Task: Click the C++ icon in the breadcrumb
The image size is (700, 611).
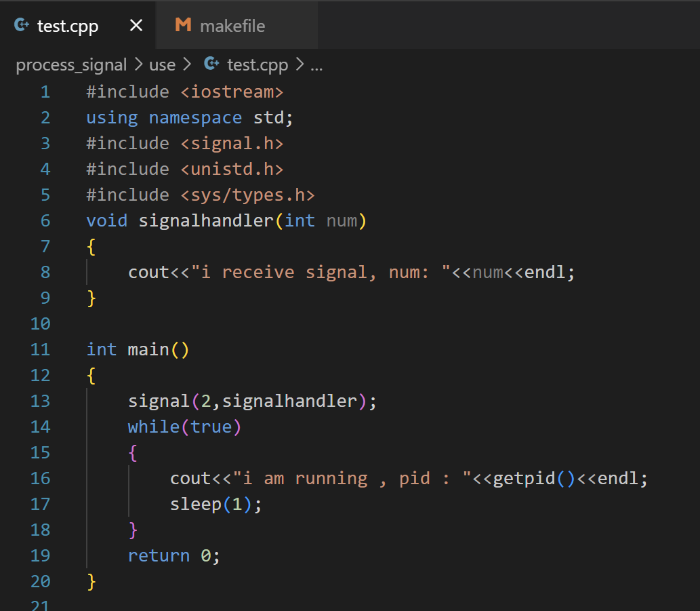Action: (x=211, y=64)
